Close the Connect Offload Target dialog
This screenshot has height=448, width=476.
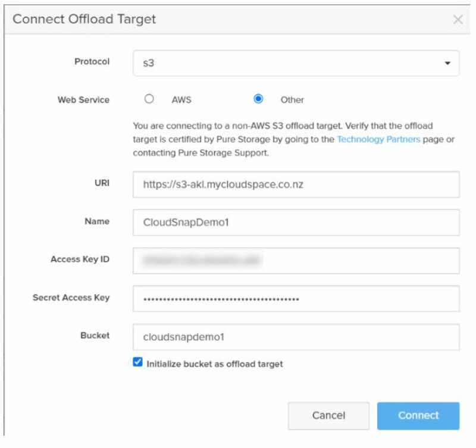[x=458, y=20]
